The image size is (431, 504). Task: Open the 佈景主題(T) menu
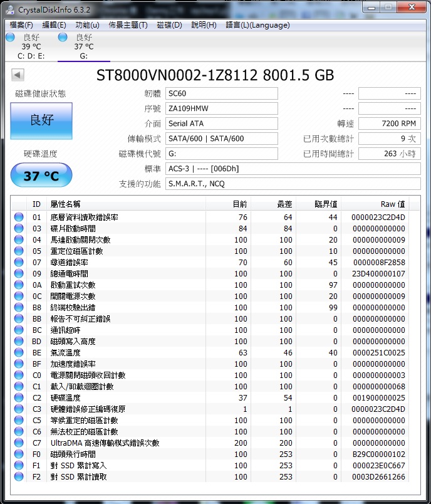[x=128, y=25]
